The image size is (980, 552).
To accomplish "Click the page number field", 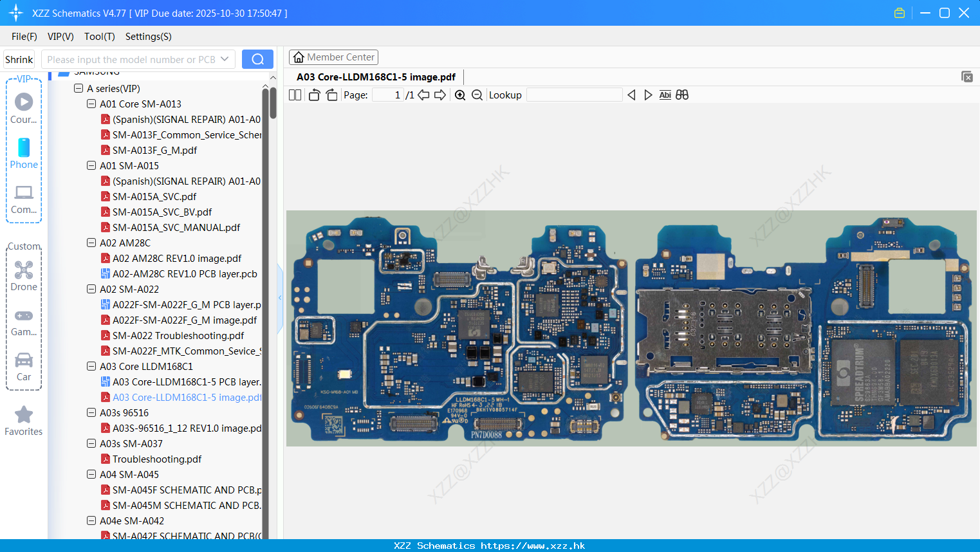I will [387, 95].
